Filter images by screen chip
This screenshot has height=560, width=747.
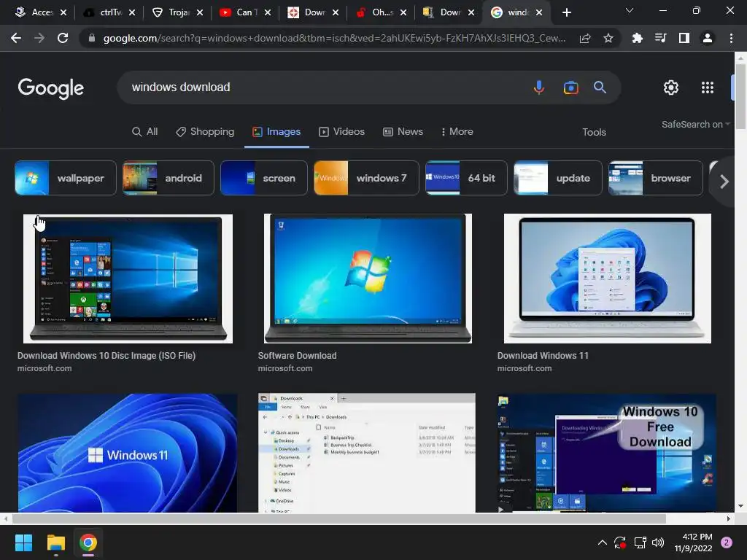[264, 178]
